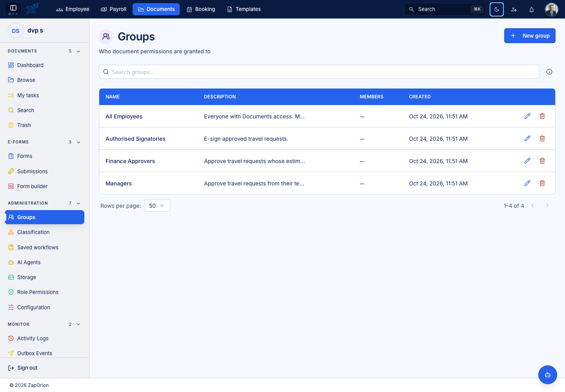Image resolution: width=565 pixels, height=392 pixels.
Task: Create a New group
Action: [530, 36]
